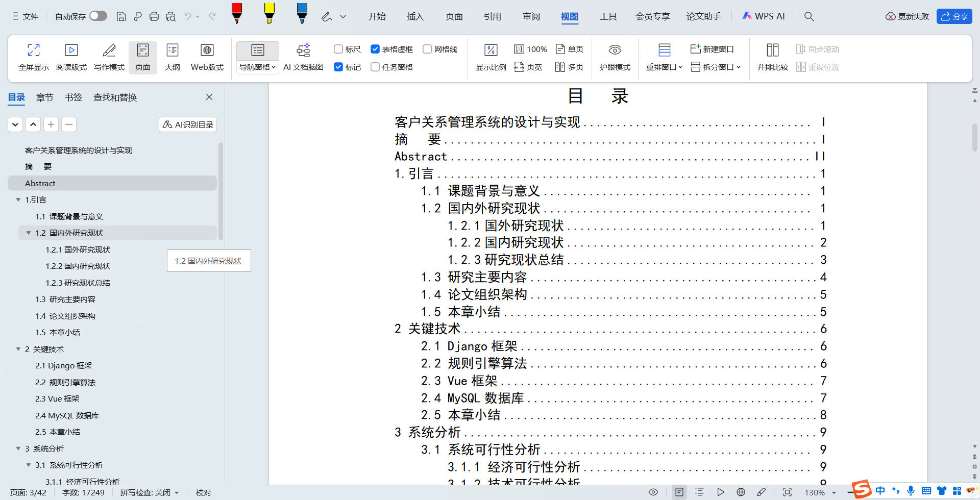The width and height of the screenshot is (980, 500).
Task: Uncheck the table gridlines (表格虚框) checkbox
Action: pyautogui.click(x=375, y=49)
